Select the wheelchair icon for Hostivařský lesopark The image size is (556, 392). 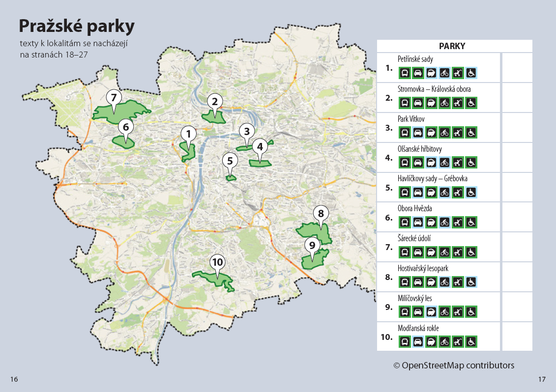(471, 282)
